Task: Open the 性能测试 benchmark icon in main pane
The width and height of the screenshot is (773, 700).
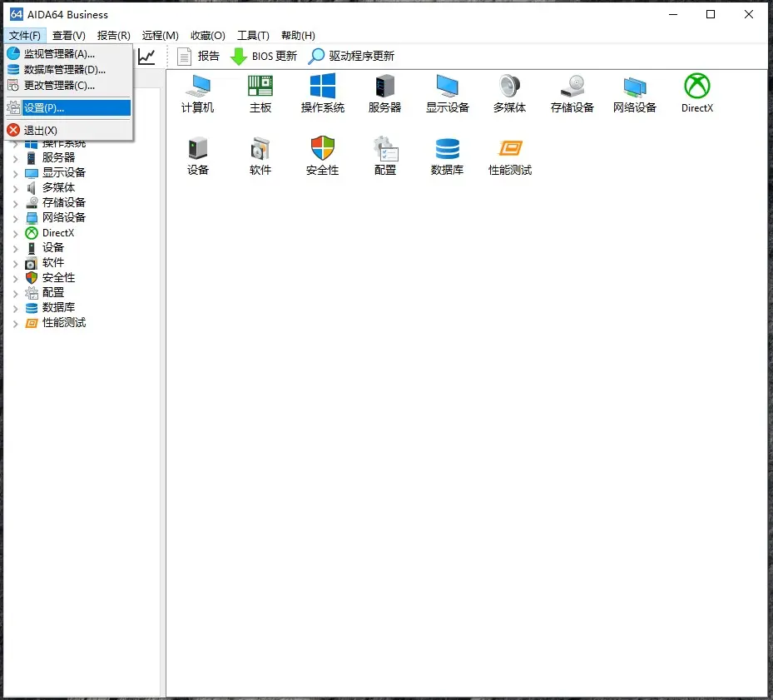Action: click(x=510, y=156)
